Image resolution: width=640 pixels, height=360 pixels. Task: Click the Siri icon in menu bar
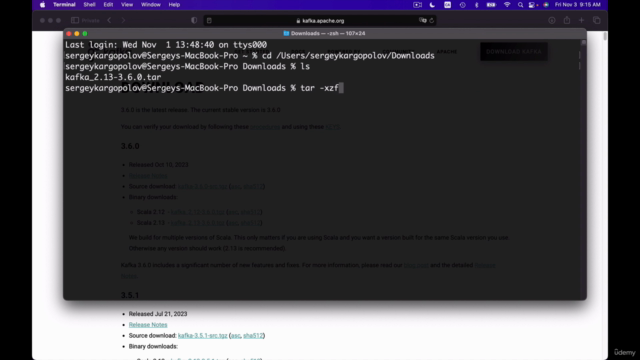[x=546, y=5]
